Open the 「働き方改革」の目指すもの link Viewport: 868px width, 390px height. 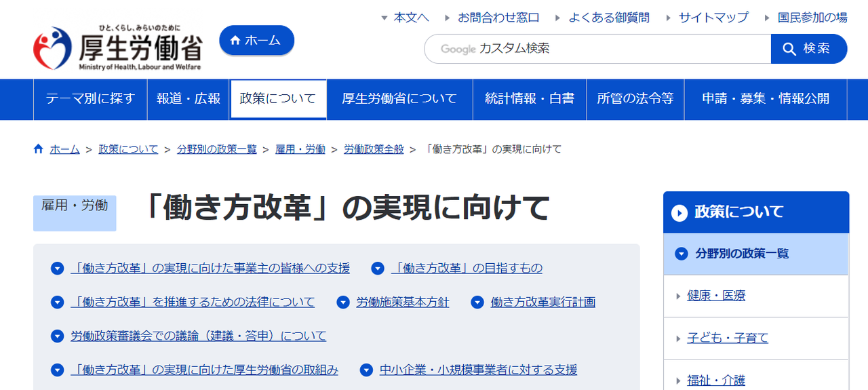tap(467, 269)
